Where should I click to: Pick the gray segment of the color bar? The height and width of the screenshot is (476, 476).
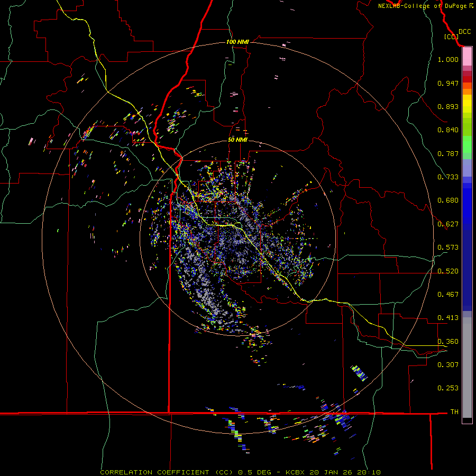pos(467,368)
